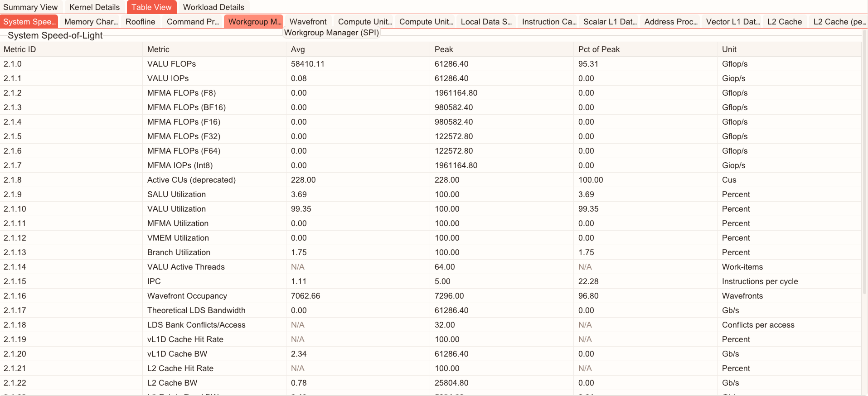The width and height of the screenshot is (868, 396).
Task: Select the VALU FLOPs metric cell
Action: coord(171,64)
